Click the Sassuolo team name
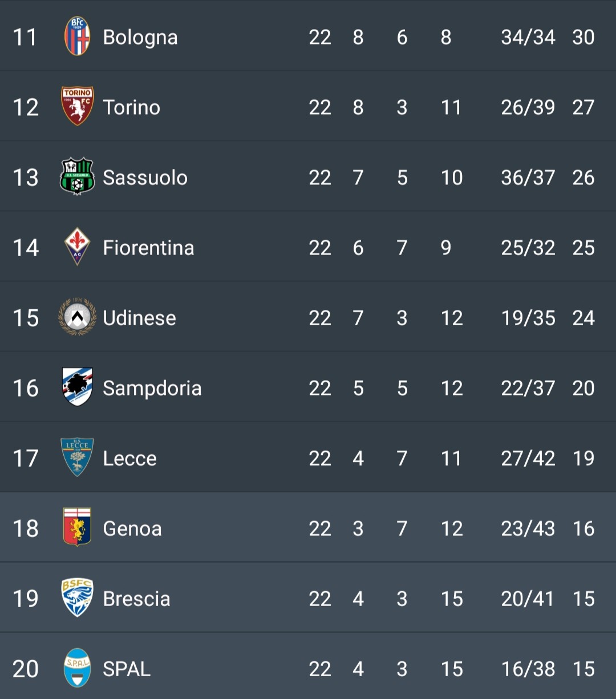 (x=145, y=178)
